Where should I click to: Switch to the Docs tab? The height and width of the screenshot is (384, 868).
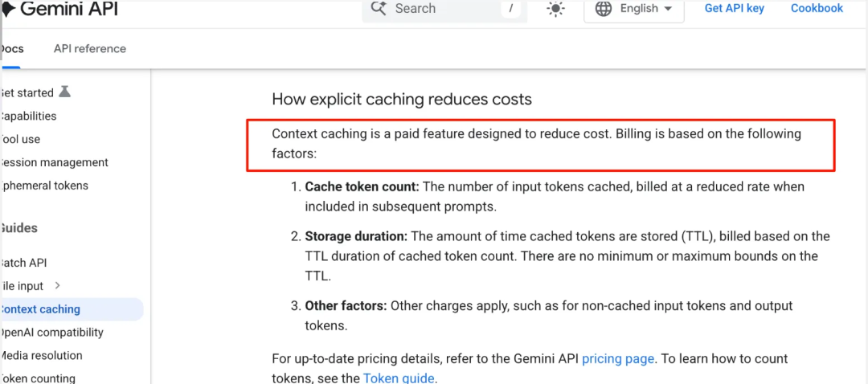pos(12,49)
